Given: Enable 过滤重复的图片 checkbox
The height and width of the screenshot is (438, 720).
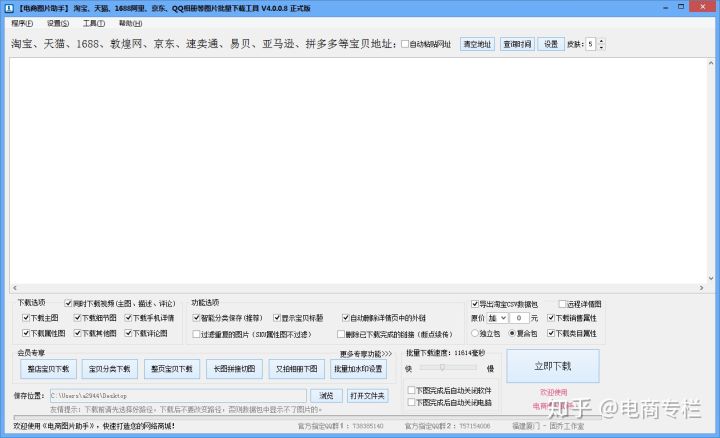Looking at the screenshot, I should click(195, 334).
